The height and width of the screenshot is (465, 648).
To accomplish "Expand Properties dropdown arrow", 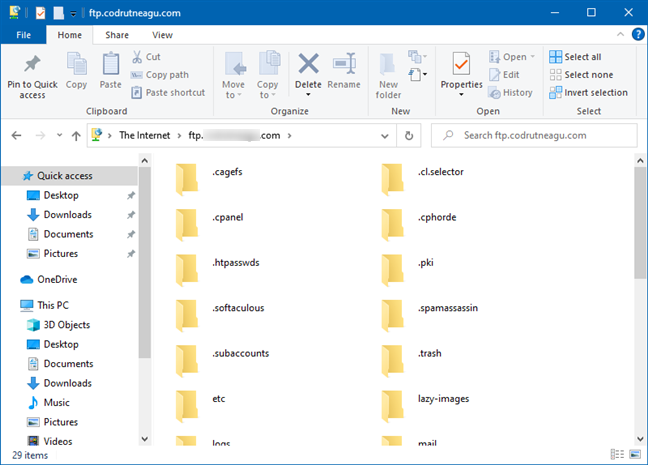I will pyautogui.click(x=461, y=95).
